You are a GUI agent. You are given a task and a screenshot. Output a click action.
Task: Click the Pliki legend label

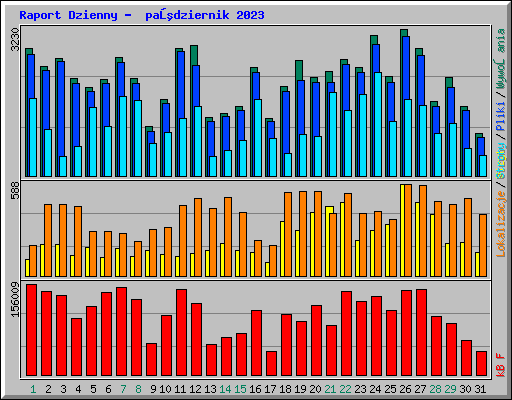[500, 116]
